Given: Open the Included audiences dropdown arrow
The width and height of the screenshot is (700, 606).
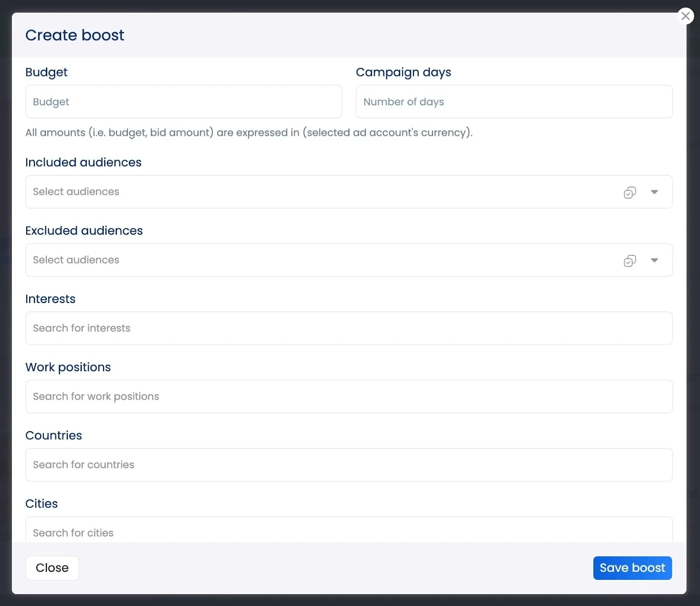Looking at the screenshot, I should click(655, 192).
